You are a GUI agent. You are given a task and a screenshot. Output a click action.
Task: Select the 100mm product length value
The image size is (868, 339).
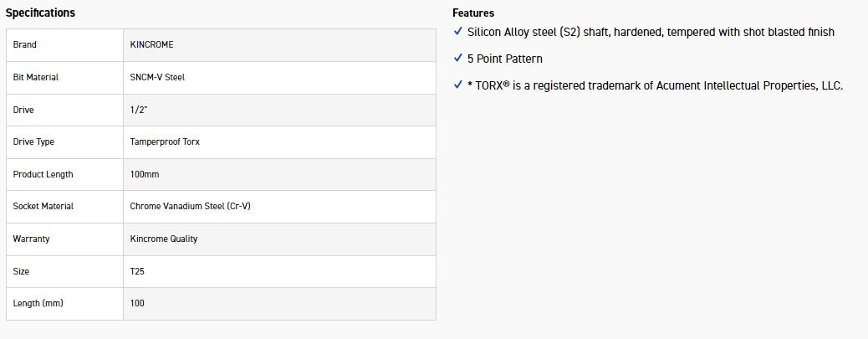pyautogui.click(x=145, y=174)
